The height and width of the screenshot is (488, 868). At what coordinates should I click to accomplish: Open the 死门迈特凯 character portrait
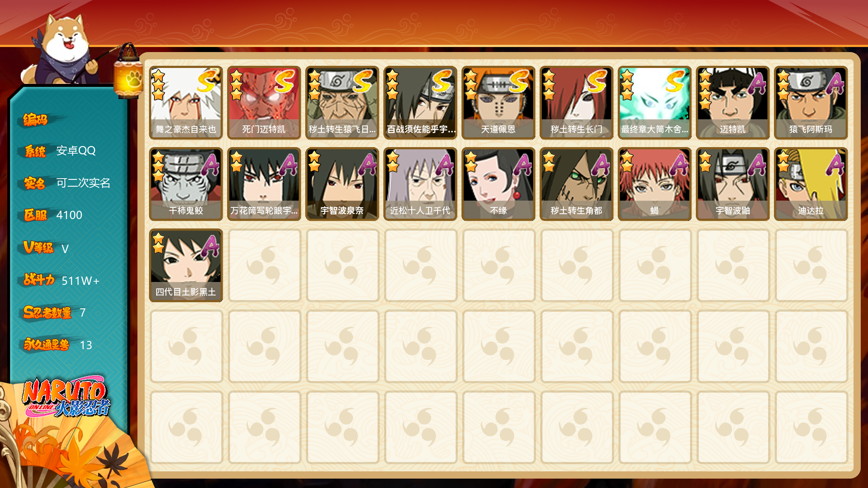point(264,103)
